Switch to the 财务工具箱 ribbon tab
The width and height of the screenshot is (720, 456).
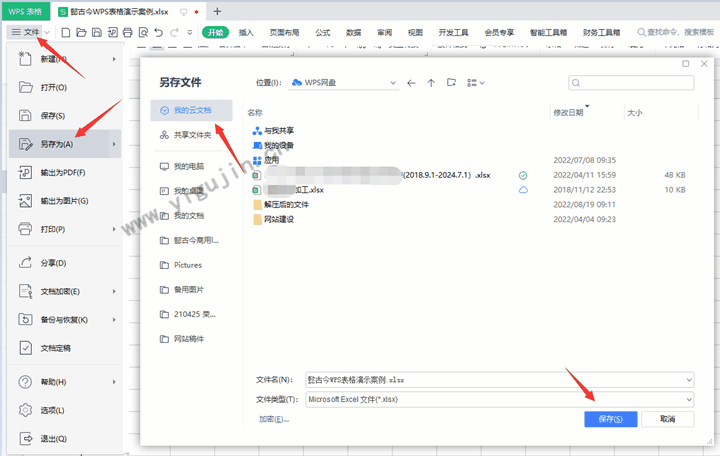pos(602,32)
